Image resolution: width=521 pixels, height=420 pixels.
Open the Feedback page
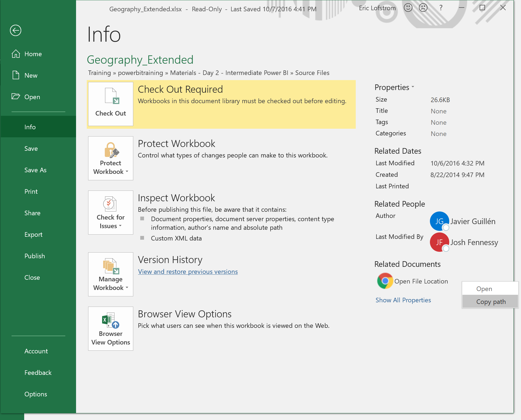[x=38, y=372]
